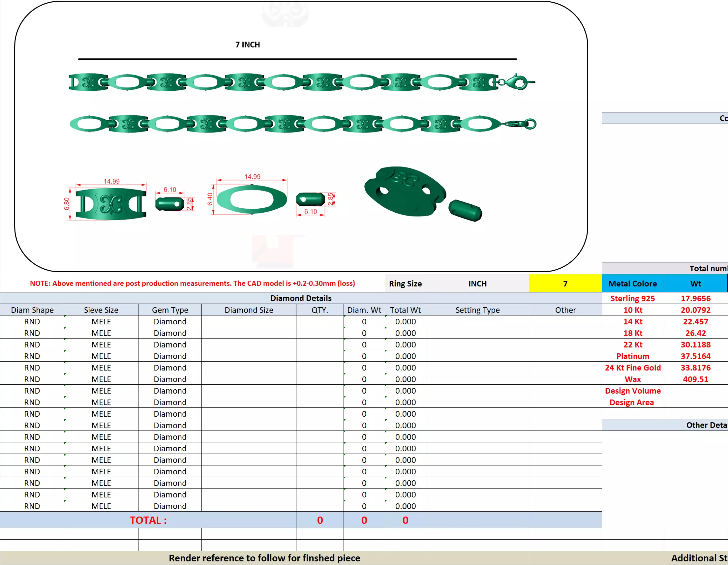728x565 pixels.
Task: Click the INCH unit cell
Action: click(477, 283)
